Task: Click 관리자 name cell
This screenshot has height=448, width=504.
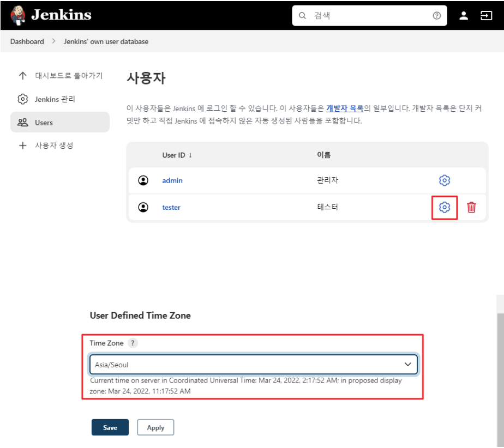Action: 327,180
